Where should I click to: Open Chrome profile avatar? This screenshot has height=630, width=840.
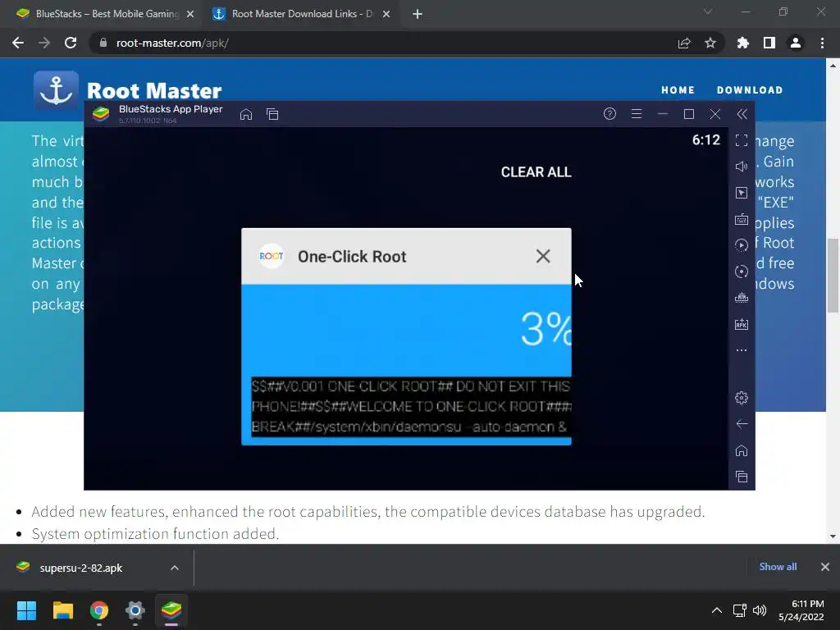pos(796,43)
